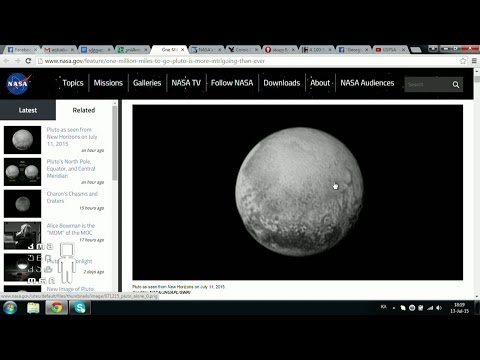Viewport: 480px width, 360px height.
Task: Open 'Charon's Chasms and Craters' link
Action: [x=72, y=197]
